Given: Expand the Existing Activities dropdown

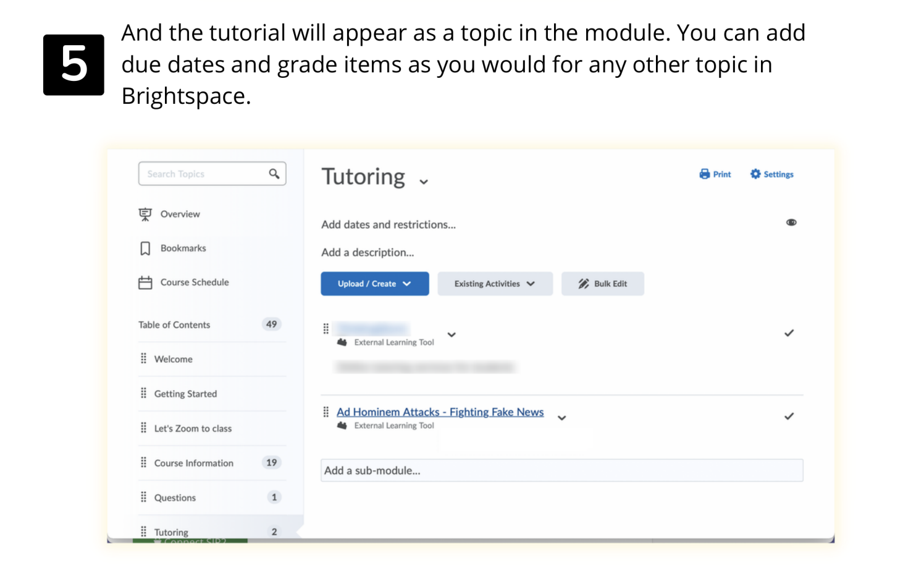Looking at the screenshot, I should pos(495,283).
